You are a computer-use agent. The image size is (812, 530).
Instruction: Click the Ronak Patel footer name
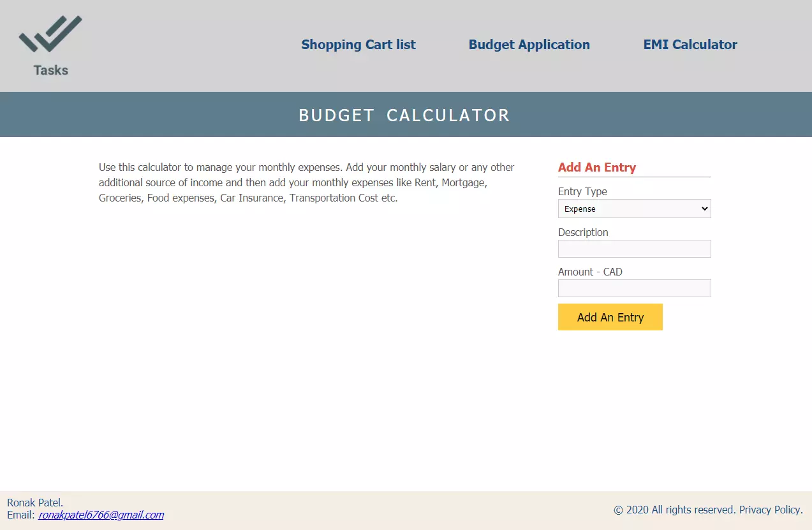(x=35, y=503)
